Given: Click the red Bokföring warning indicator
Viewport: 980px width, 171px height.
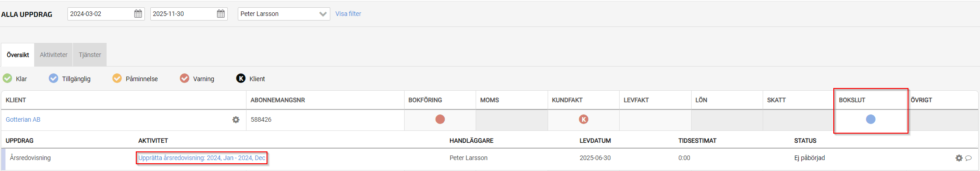Looking at the screenshot, I should [440, 119].
